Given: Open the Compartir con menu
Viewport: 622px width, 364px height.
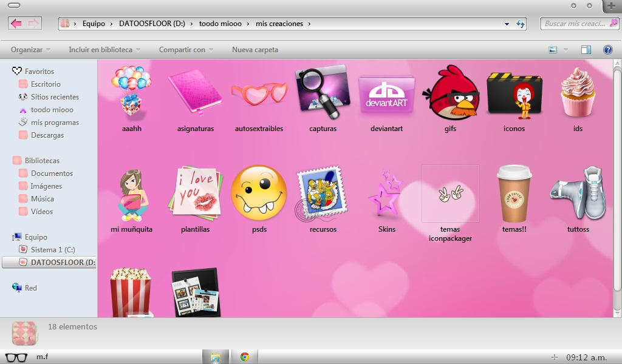Looking at the screenshot, I should click(x=186, y=50).
